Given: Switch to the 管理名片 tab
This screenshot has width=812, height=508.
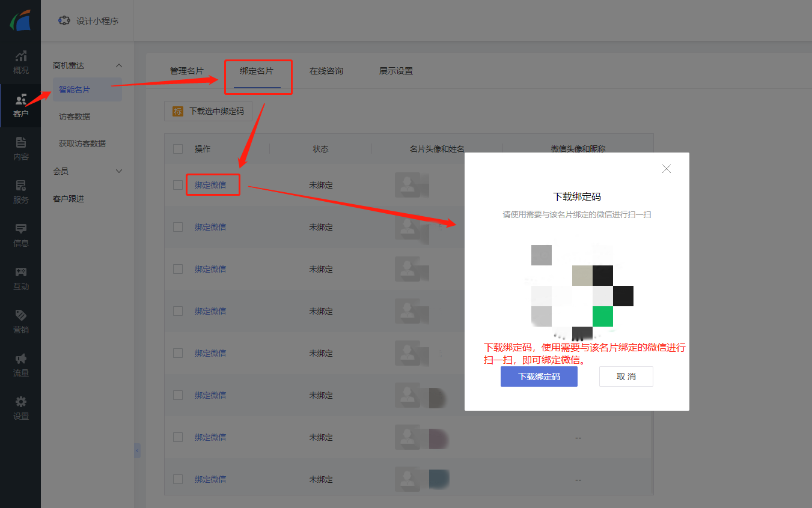Looking at the screenshot, I should click(x=187, y=71).
